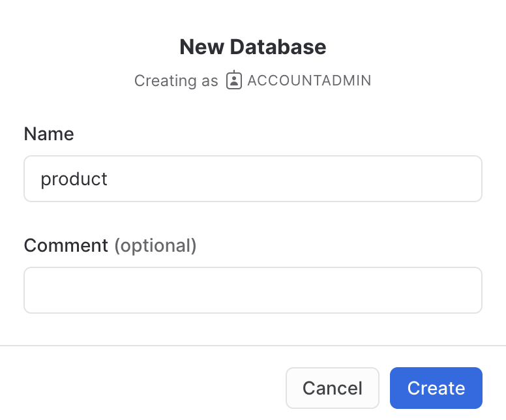Focus the Name input field

253,179
